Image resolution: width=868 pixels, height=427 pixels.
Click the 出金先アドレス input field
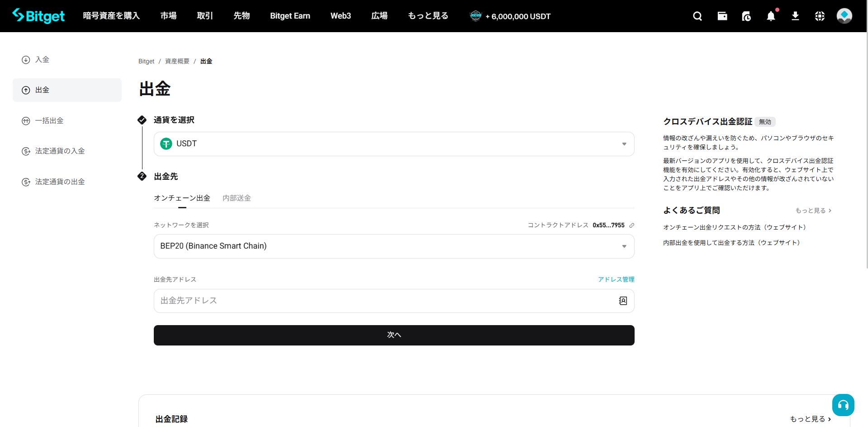(x=384, y=301)
